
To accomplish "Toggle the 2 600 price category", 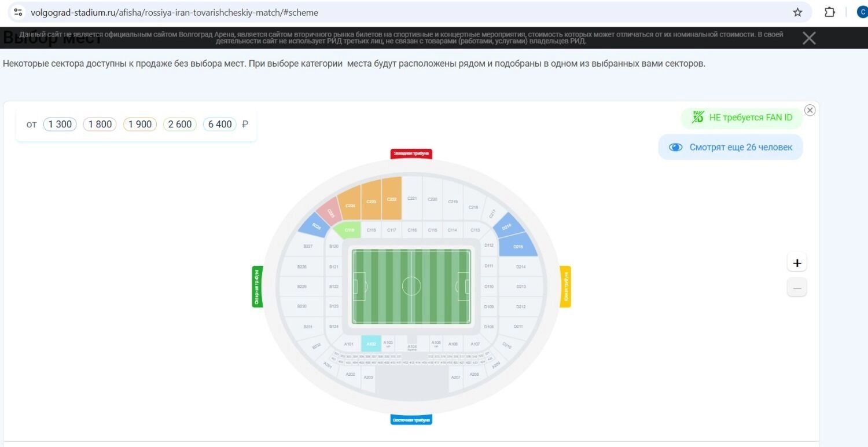I will pyautogui.click(x=180, y=124).
